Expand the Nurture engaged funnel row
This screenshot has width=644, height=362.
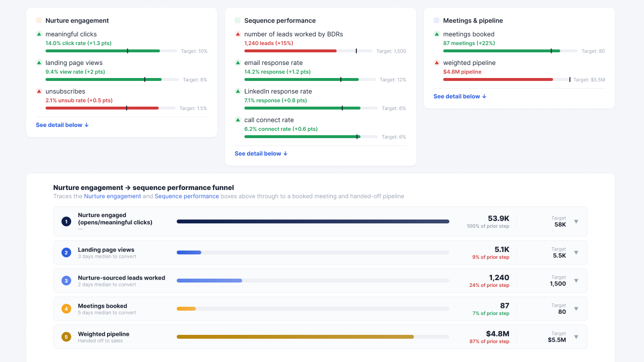tap(576, 221)
